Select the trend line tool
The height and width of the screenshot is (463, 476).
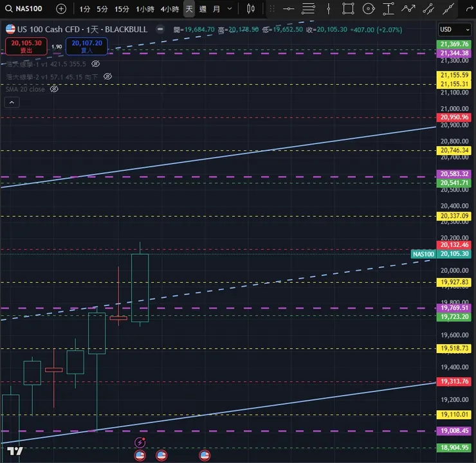tap(448, 8)
